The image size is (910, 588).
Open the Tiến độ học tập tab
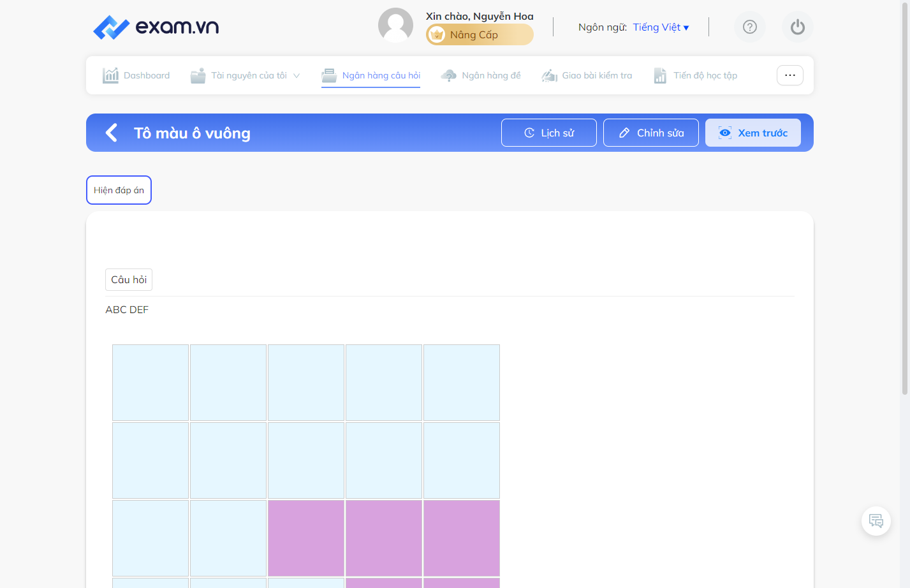[x=695, y=75]
